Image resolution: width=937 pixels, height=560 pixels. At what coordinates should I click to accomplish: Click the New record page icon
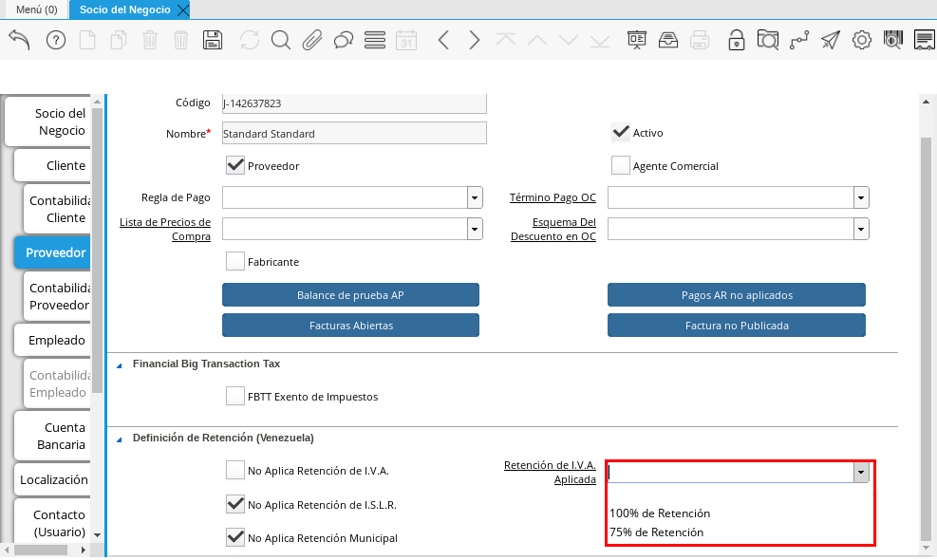coord(87,40)
